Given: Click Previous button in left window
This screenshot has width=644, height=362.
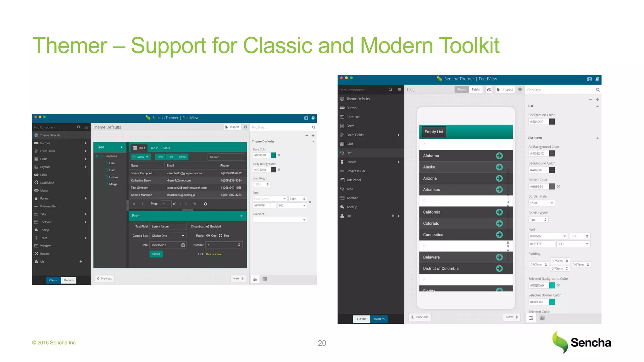Looking at the screenshot, I should point(104,278).
